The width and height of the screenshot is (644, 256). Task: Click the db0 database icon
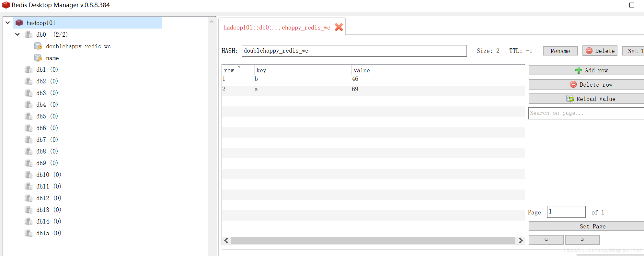pos(29,34)
